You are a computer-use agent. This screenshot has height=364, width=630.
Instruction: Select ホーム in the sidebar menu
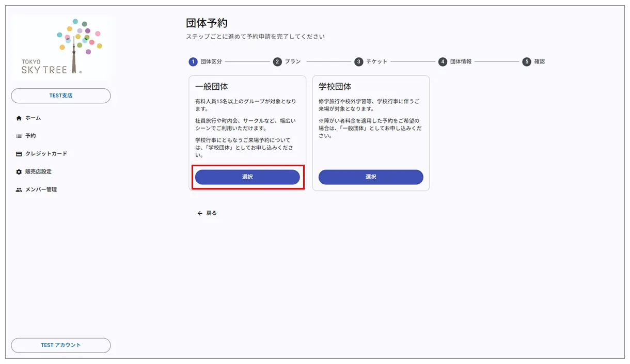pyautogui.click(x=34, y=117)
